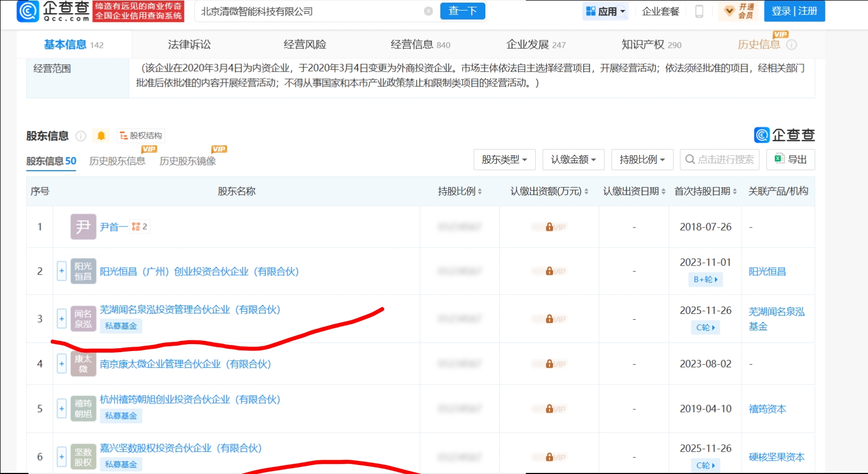Open the shareholder info help icon

pos(81,136)
